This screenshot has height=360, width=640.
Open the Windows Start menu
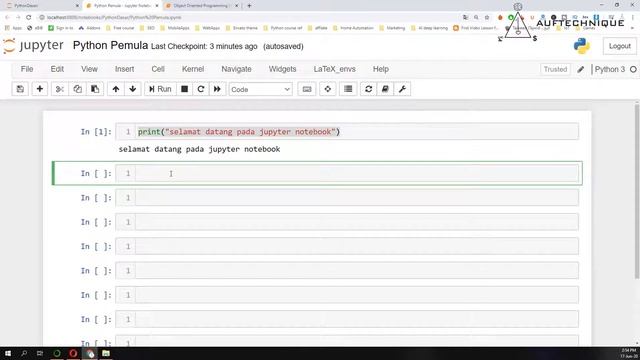coord(8,353)
